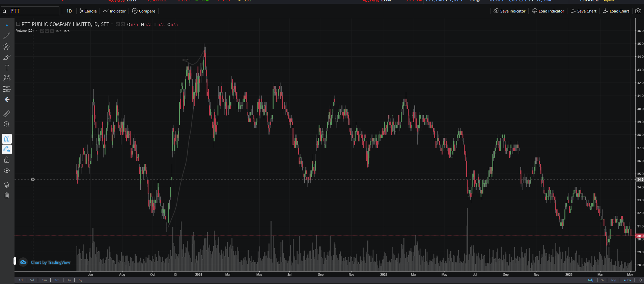Open the Candle chart style menu

88,11
